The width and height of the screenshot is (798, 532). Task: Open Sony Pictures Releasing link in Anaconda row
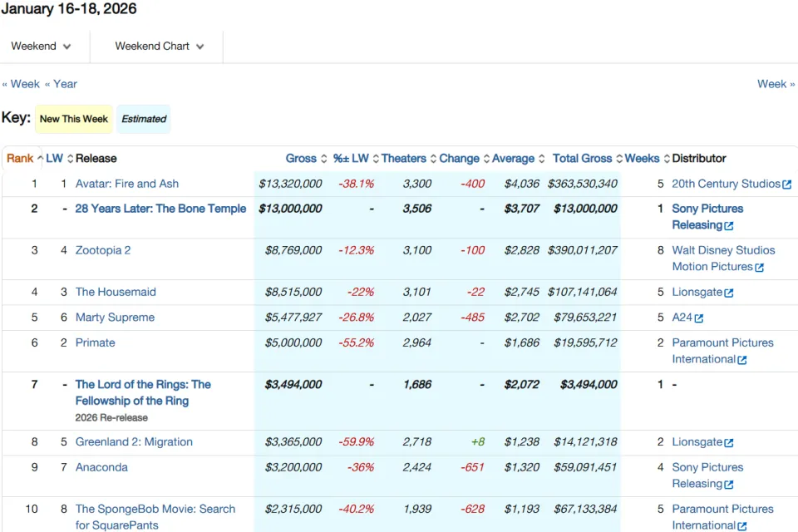[x=707, y=475]
